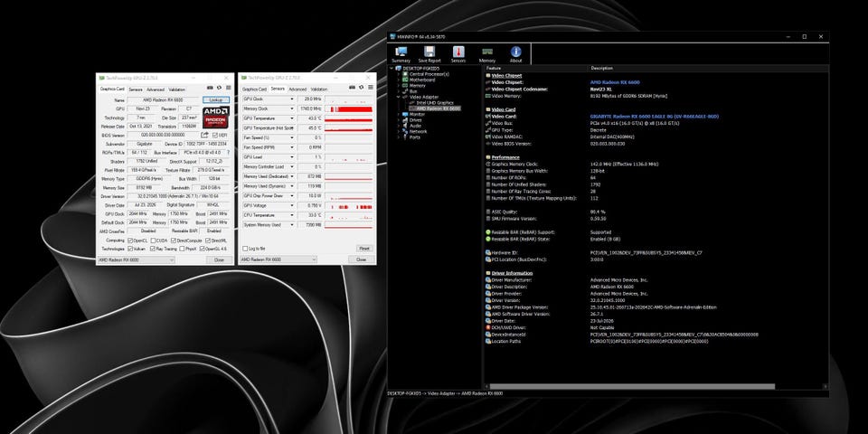Click the Name field showing AMD Radeon RX 6600
Screen dimensions: 868x434
164,100
